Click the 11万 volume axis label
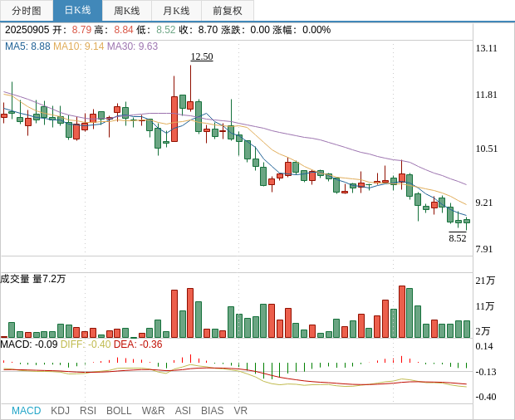The height and width of the screenshot is (420, 515). coord(485,306)
